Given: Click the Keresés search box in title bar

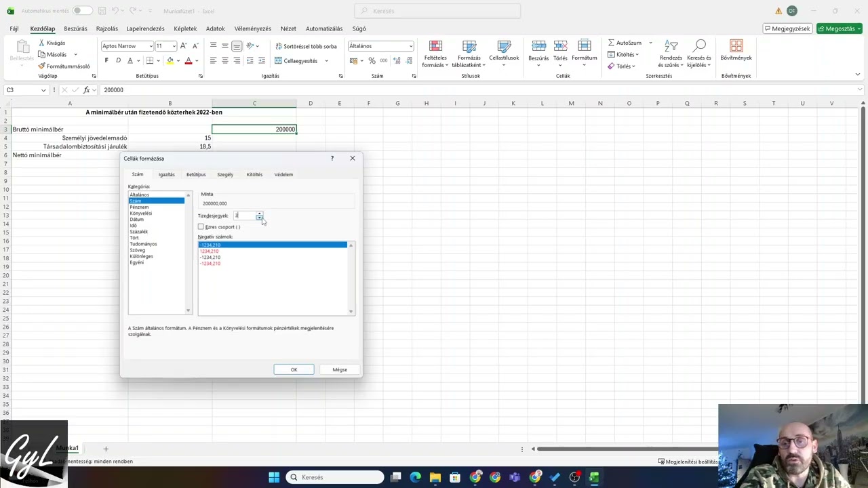Looking at the screenshot, I should point(437,11).
